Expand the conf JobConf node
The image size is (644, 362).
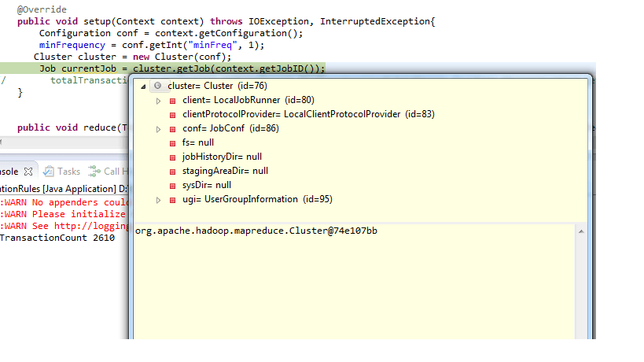(158, 129)
